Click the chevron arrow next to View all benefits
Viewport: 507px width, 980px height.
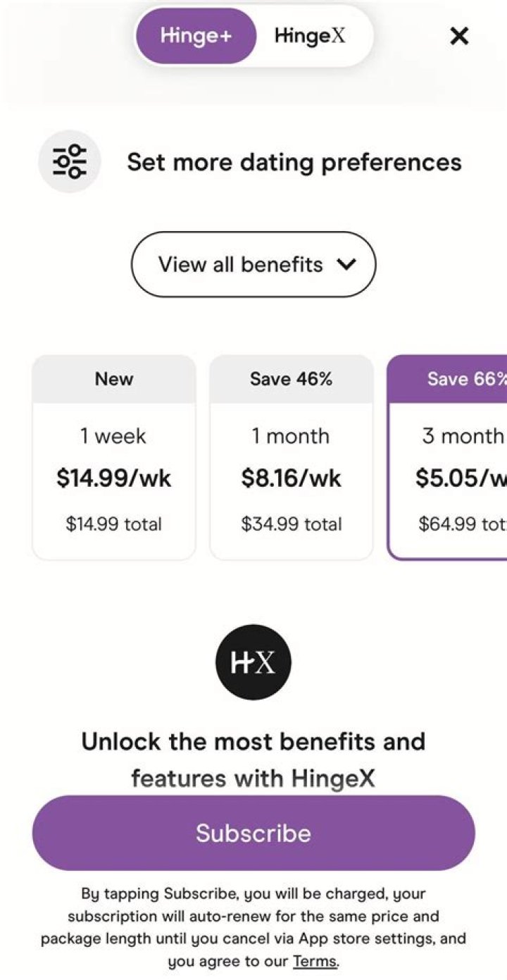click(x=345, y=265)
